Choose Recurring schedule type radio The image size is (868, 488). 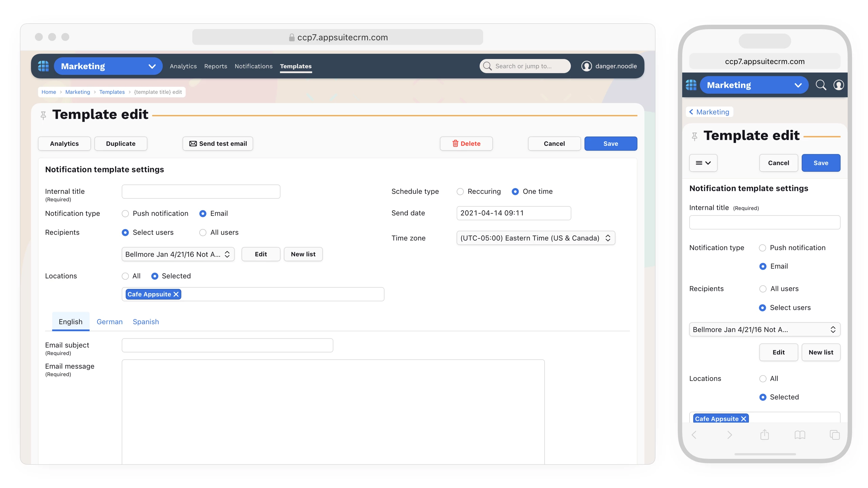pyautogui.click(x=460, y=191)
